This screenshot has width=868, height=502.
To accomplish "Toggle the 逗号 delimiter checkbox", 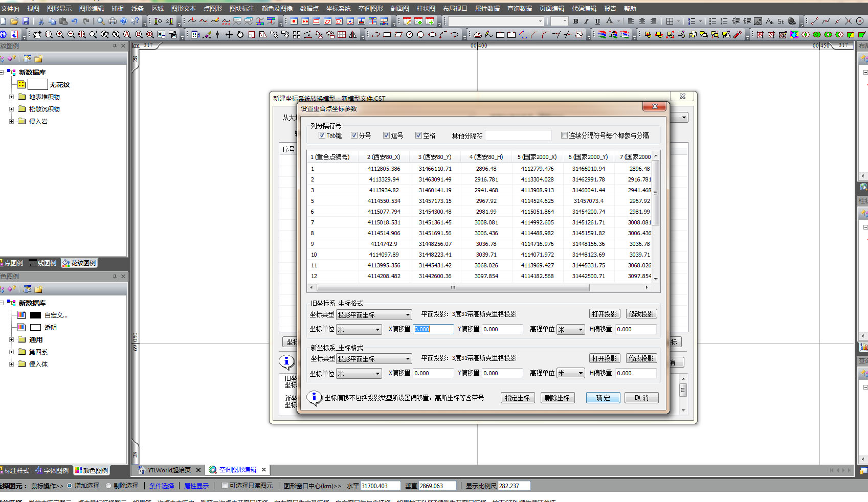I will 386,135.
